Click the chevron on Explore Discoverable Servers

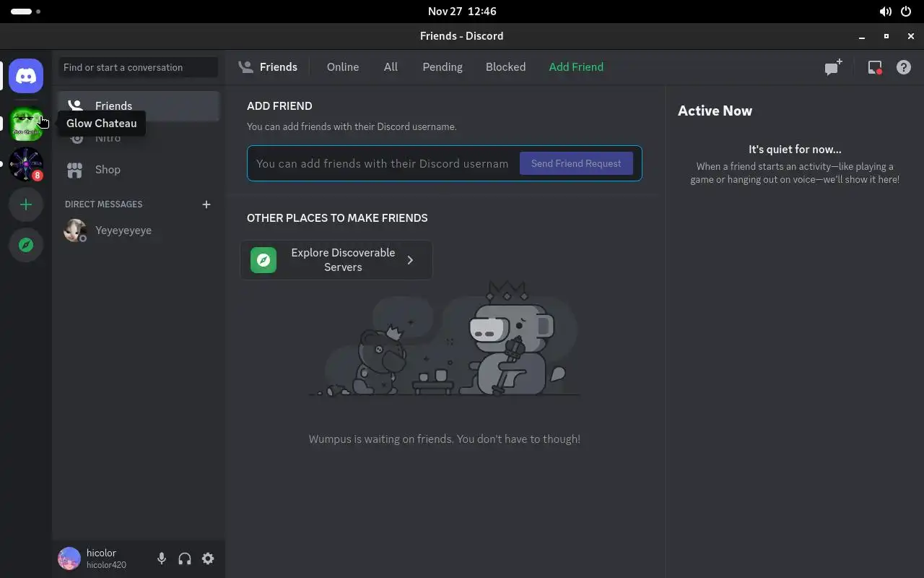(410, 260)
